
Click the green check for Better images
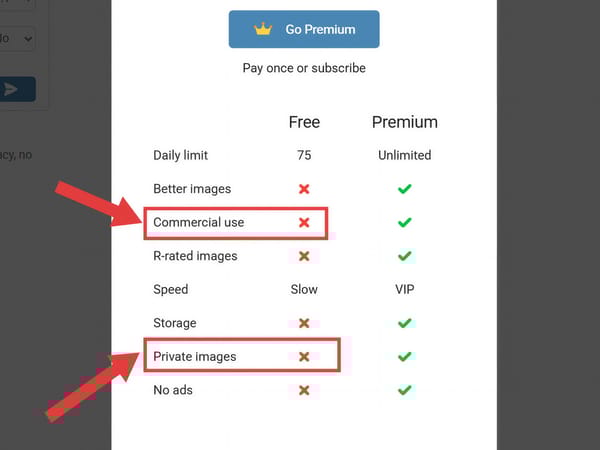click(x=404, y=189)
